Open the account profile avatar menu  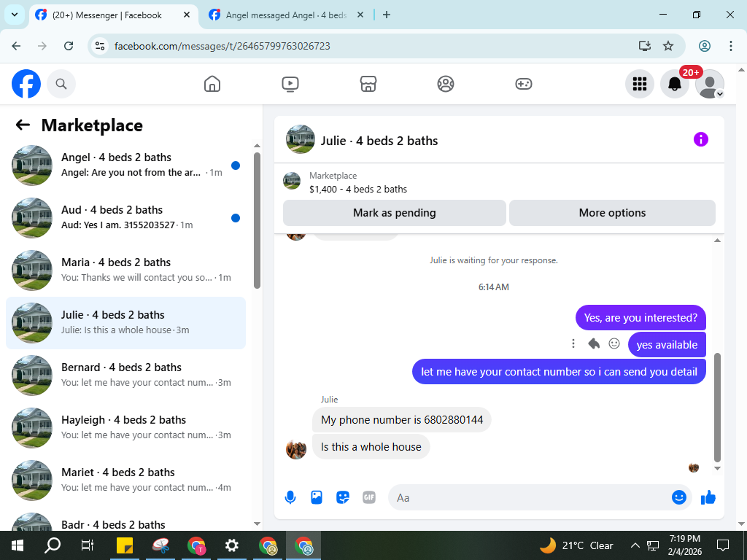(x=709, y=84)
